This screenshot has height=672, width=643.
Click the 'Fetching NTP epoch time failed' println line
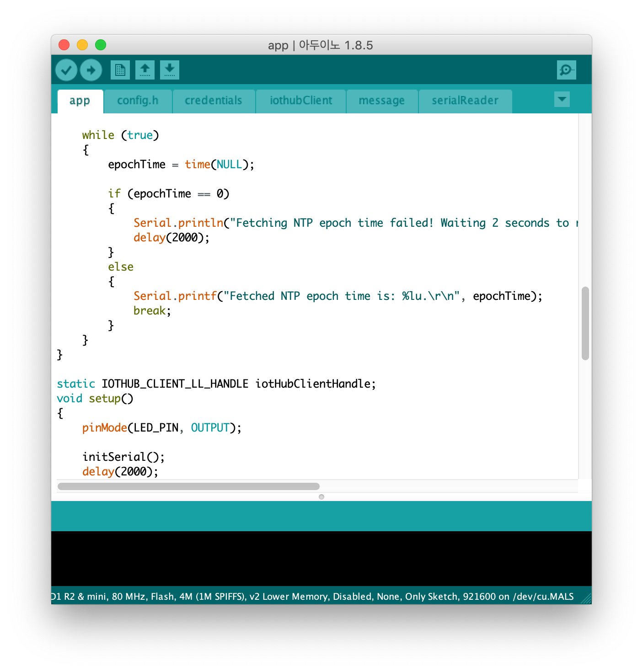click(x=356, y=223)
